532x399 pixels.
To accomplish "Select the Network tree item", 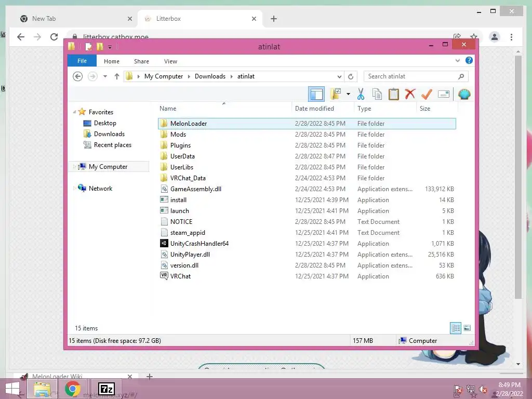I will click(100, 188).
